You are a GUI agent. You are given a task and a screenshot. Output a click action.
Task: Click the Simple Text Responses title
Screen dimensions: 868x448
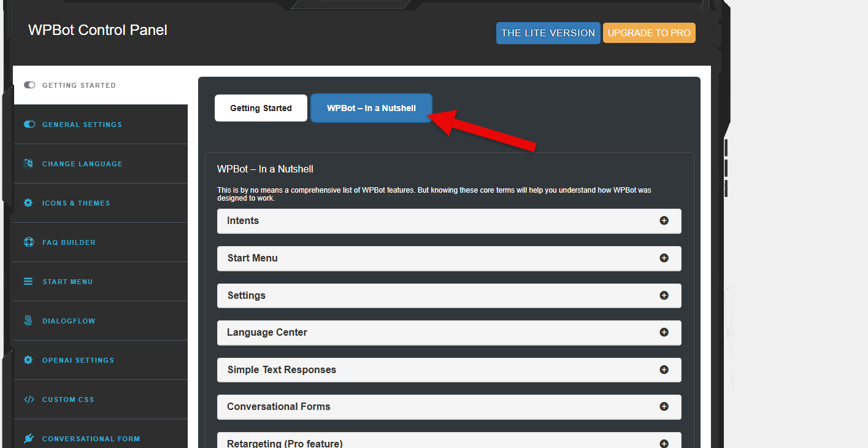click(282, 369)
